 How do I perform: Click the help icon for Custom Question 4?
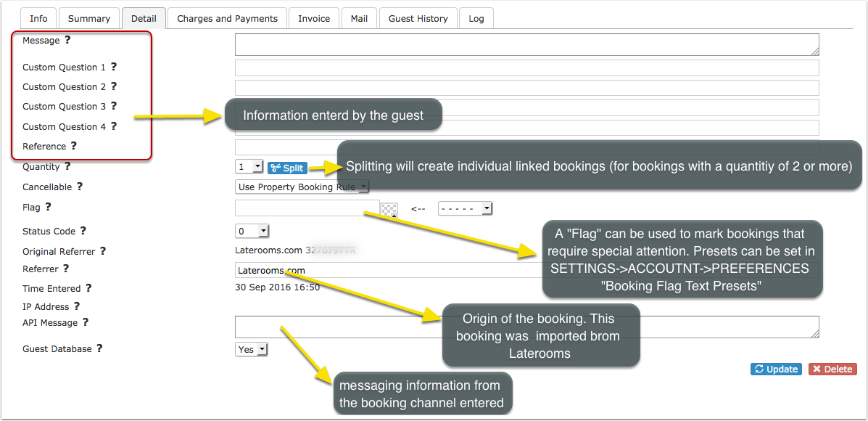(114, 126)
